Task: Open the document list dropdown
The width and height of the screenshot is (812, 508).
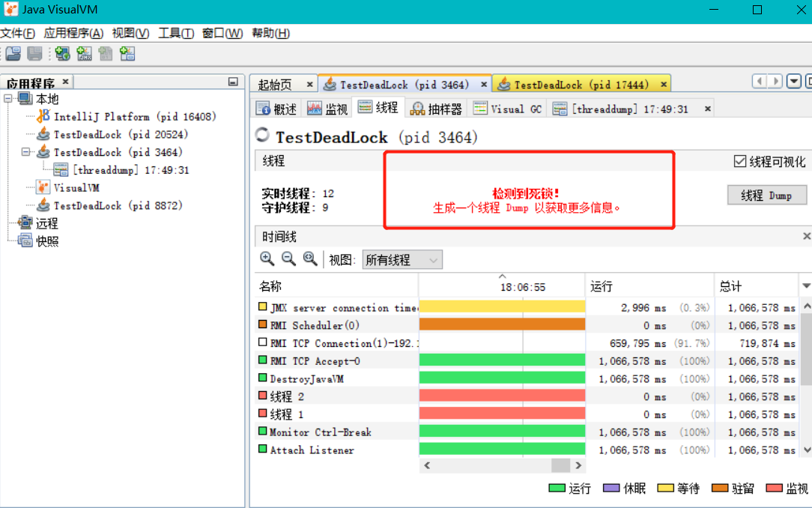Action: (794, 82)
